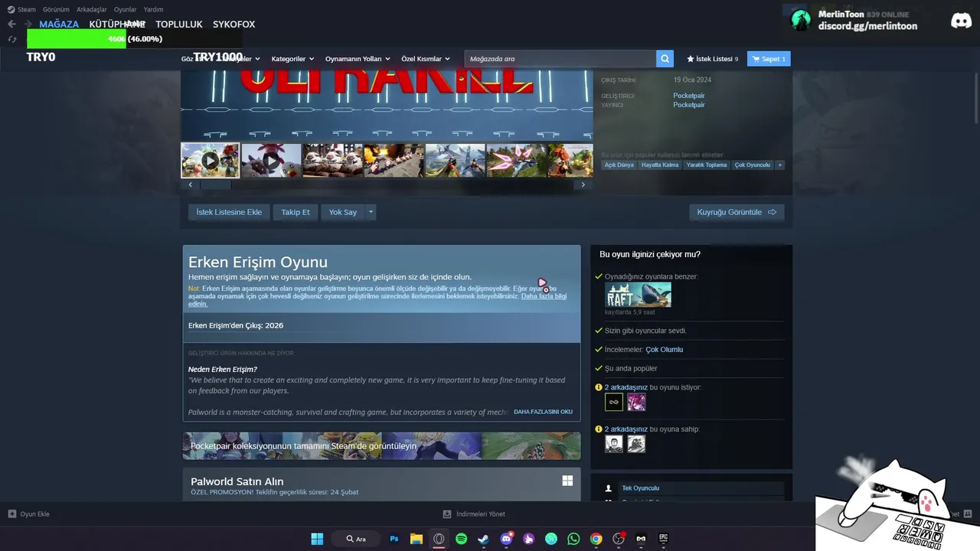The image size is (980, 551).
Task: Click the Discord logo in the overlay
Action: tap(961, 21)
